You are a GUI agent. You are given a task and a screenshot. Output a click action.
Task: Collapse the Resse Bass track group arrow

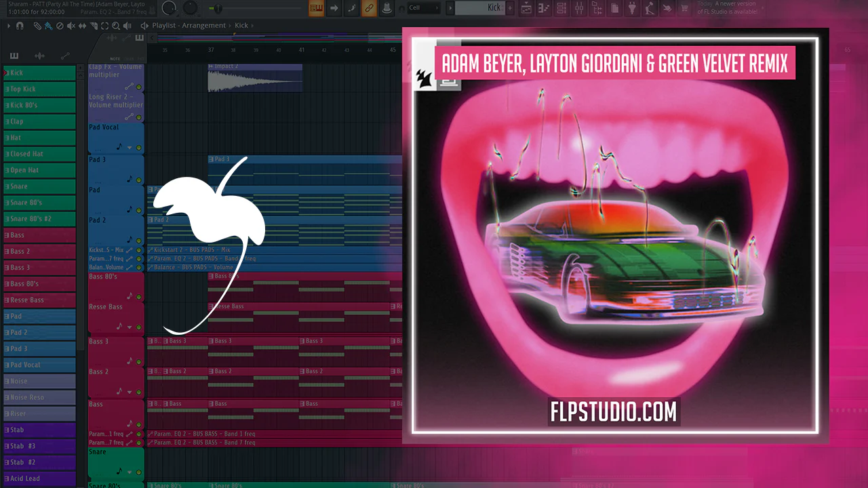(130, 327)
